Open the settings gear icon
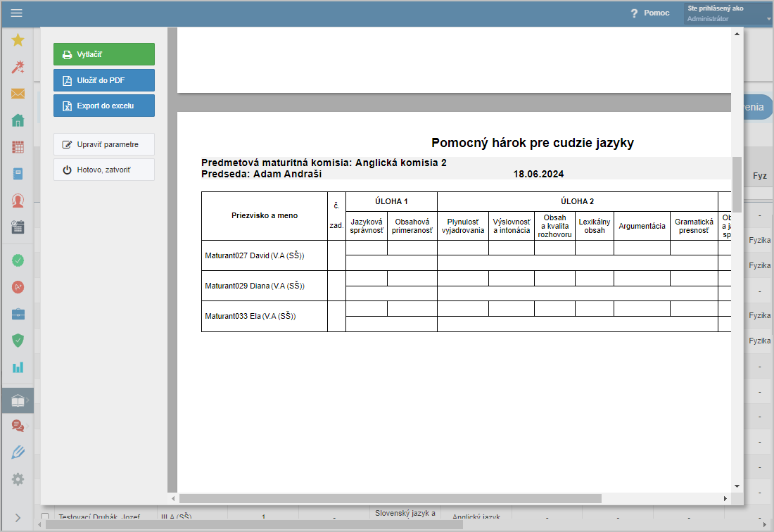774x532 pixels. coord(18,479)
